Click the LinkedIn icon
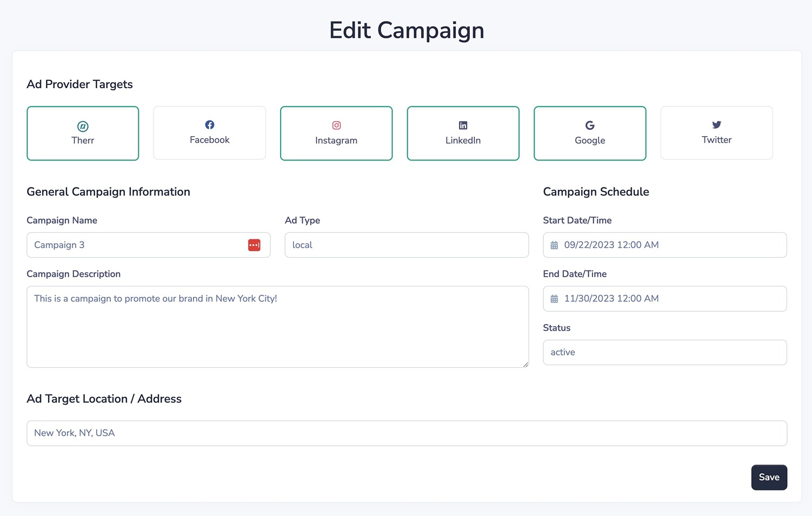The image size is (812, 516). pyautogui.click(x=463, y=125)
